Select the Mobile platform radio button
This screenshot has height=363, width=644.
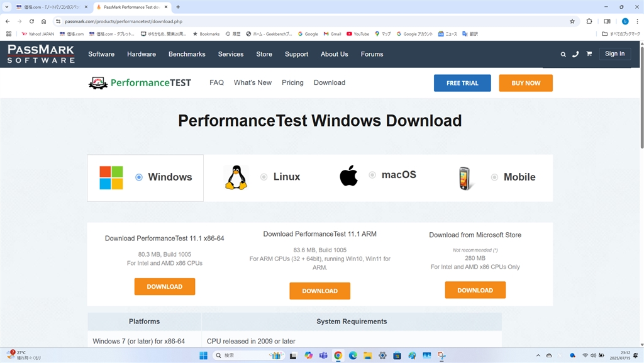pos(494,177)
